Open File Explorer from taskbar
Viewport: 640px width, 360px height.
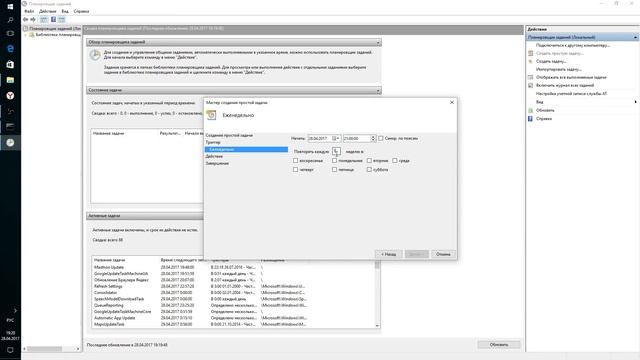[10, 80]
